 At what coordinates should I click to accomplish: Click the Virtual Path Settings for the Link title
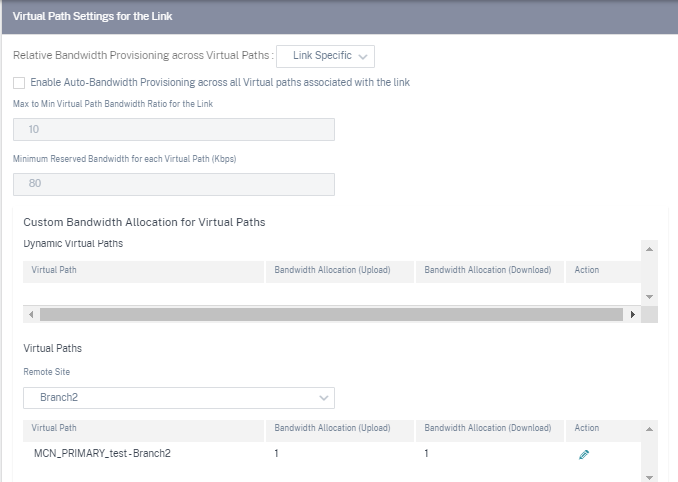tap(93, 16)
